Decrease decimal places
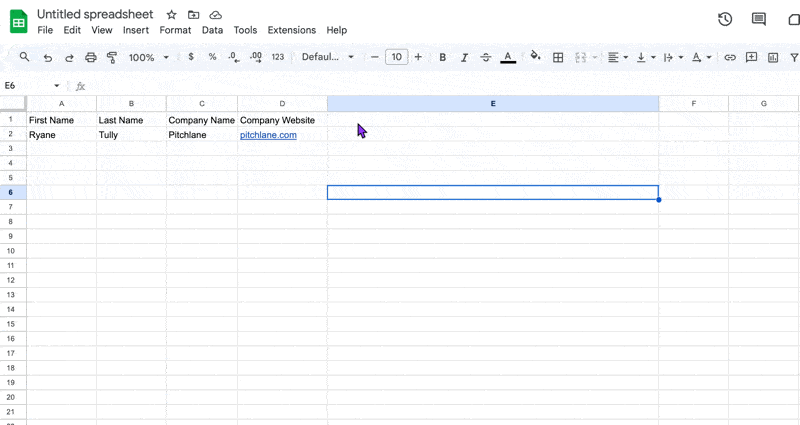This screenshot has height=425, width=800. 234,57
